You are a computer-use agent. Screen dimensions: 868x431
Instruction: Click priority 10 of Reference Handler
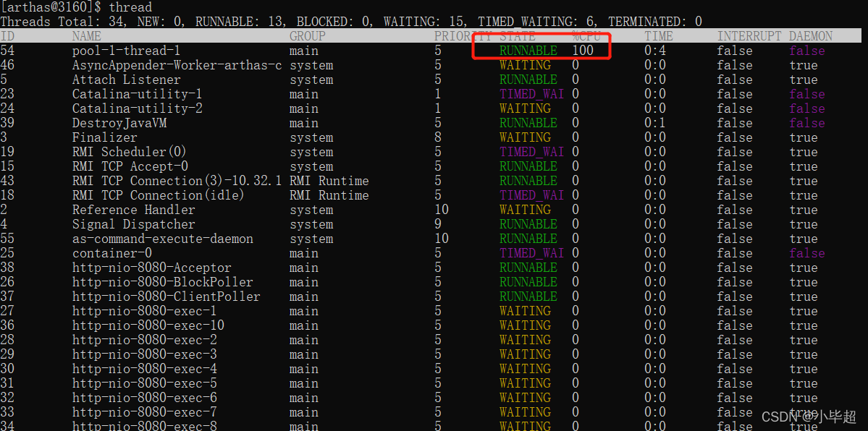(442, 210)
